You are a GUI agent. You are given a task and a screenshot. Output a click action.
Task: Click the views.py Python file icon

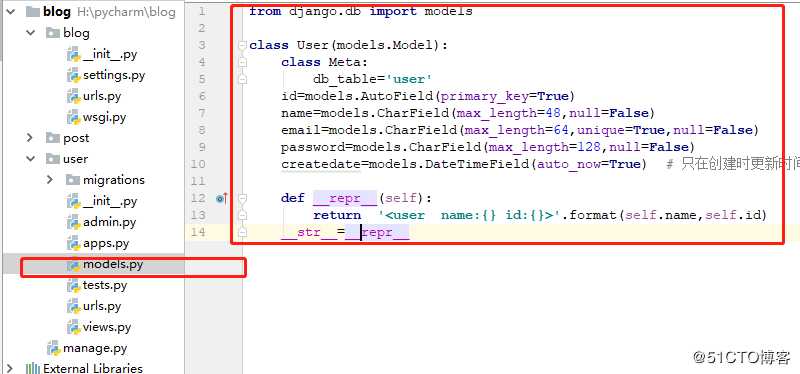74,327
